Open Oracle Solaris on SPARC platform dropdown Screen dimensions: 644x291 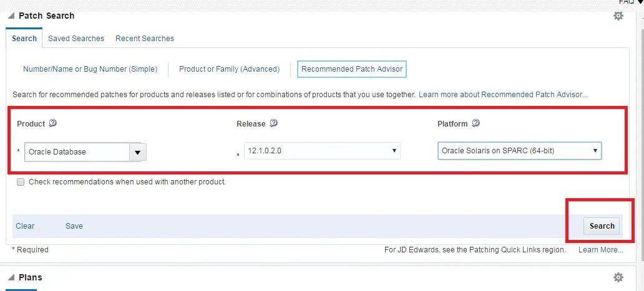(520, 151)
